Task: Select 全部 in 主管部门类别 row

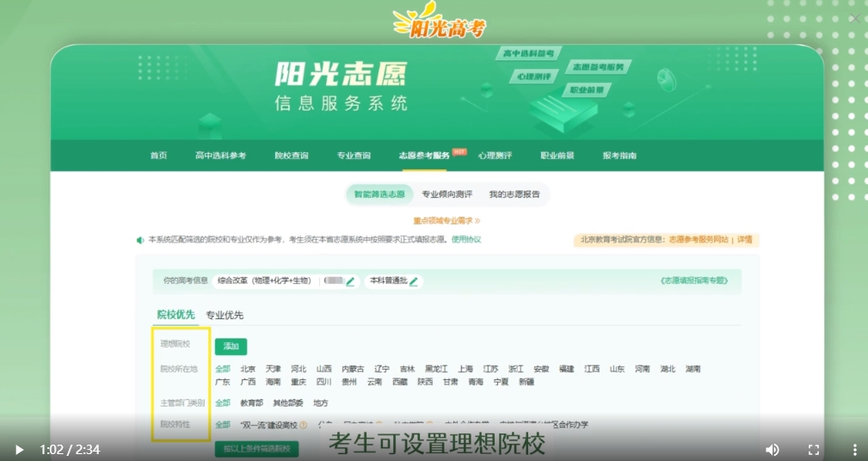Action: (223, 403)
